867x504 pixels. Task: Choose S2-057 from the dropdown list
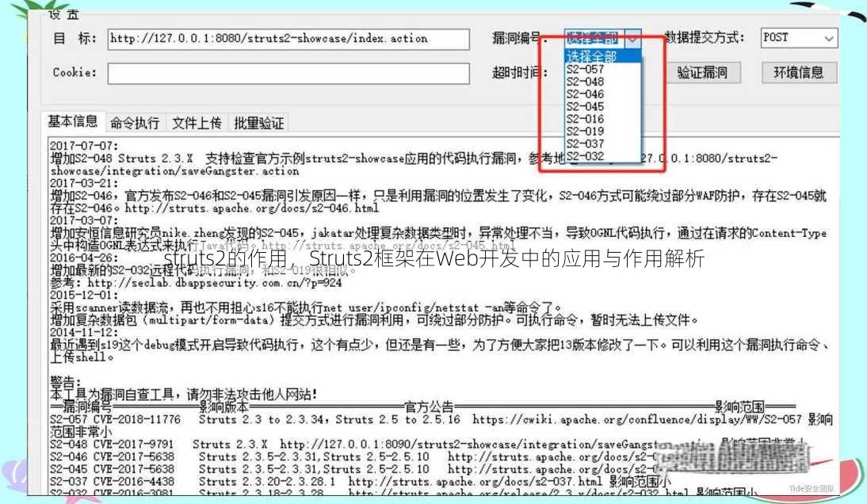[x=585, y=69]
